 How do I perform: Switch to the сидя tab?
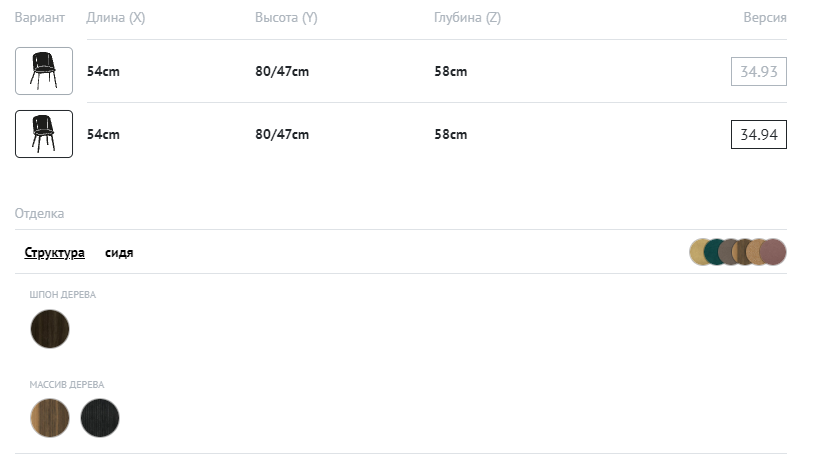(x=119, y=253)
